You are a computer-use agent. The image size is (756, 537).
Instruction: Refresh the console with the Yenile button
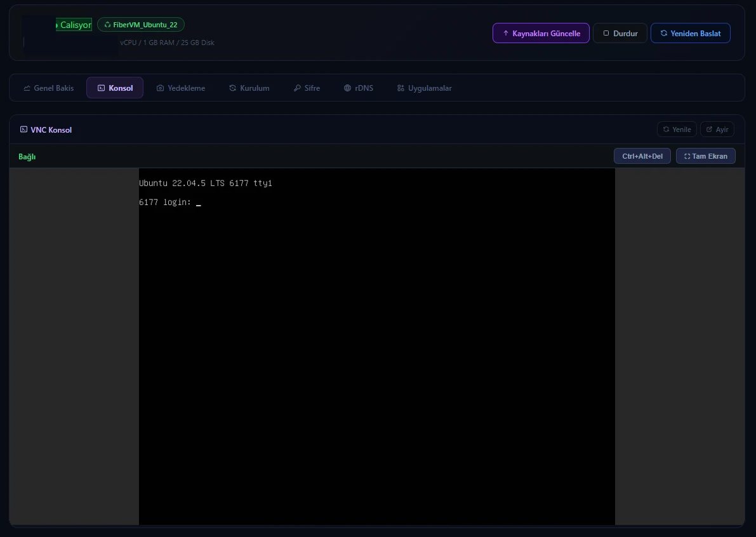(x=677, y=129)
